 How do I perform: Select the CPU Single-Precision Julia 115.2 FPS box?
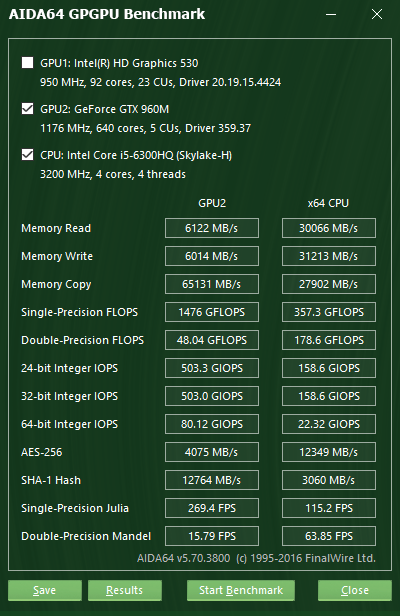coord(329,508)
